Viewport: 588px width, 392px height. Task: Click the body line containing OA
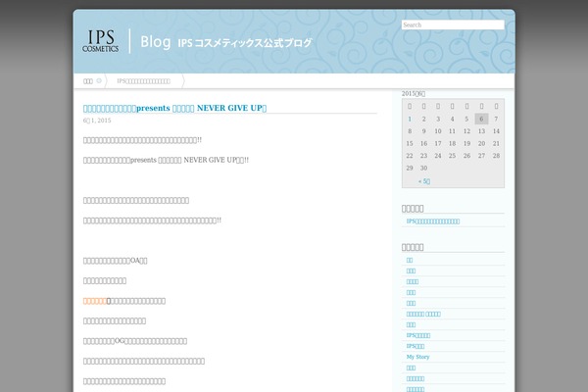(x=115, y=261)
